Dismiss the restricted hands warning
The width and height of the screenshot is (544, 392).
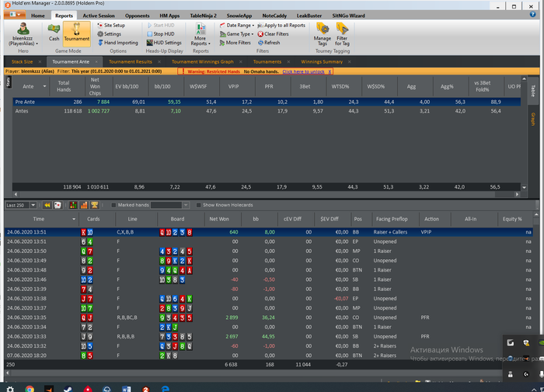[x=330, y=71]
